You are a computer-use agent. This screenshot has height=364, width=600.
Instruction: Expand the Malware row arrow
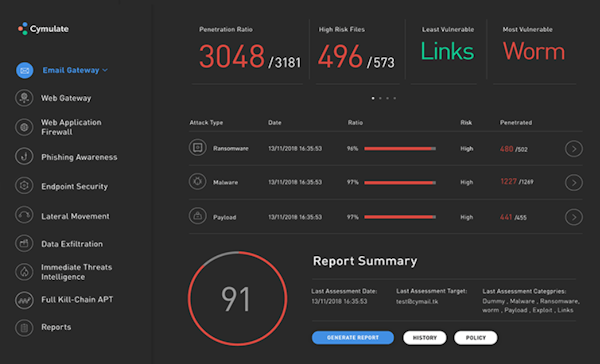[574, 183]
